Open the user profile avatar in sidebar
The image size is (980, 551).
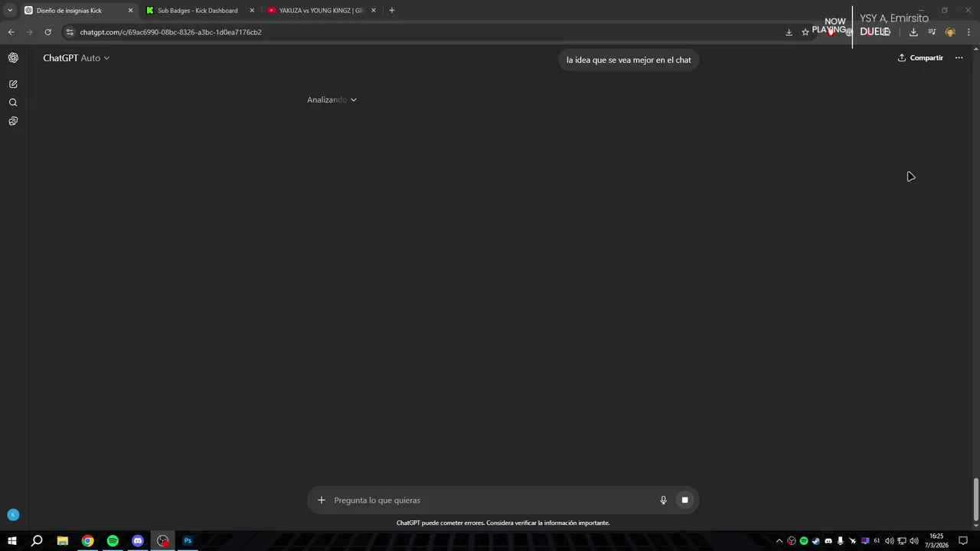13,515
